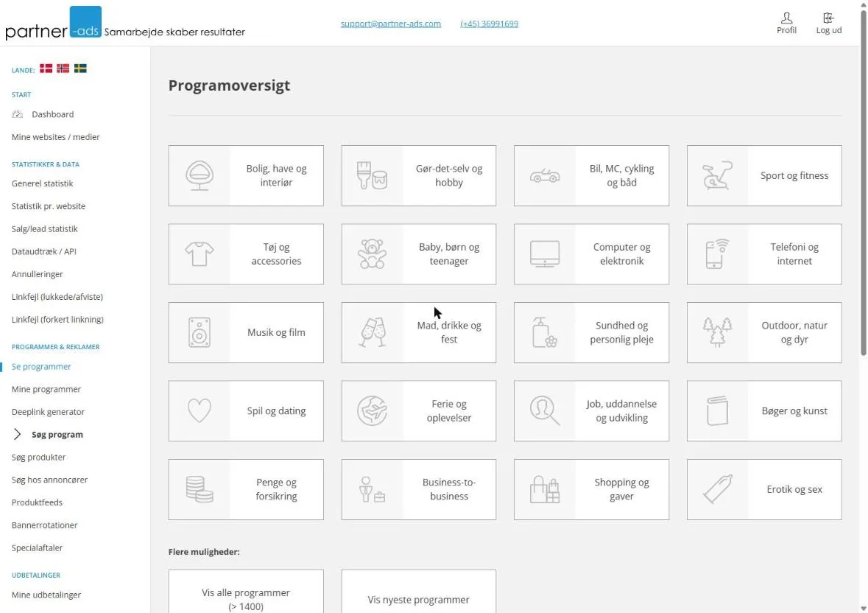Viewport: 868px width, 613px height.
Task: Expand the Søg program chevron arrow
Action: (17, 434)
